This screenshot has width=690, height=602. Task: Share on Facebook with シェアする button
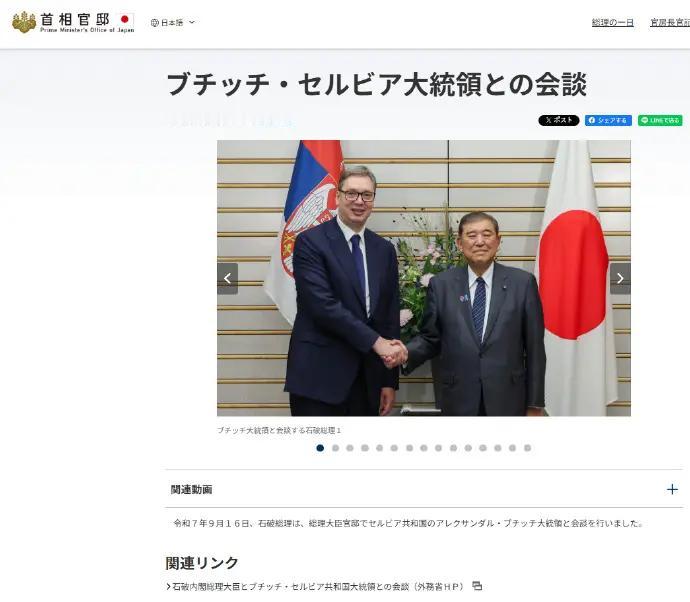click(x=608, y=120)
